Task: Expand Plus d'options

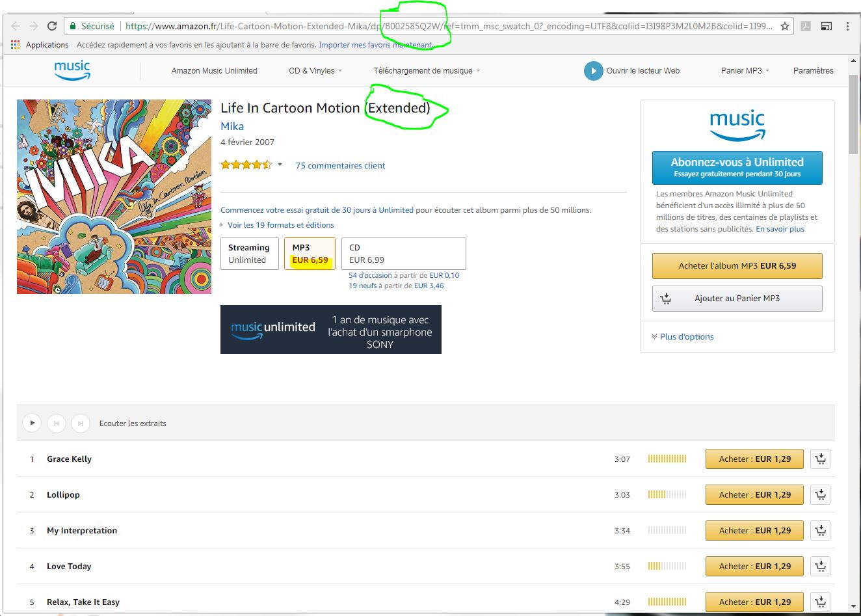Action: (682, 337)
